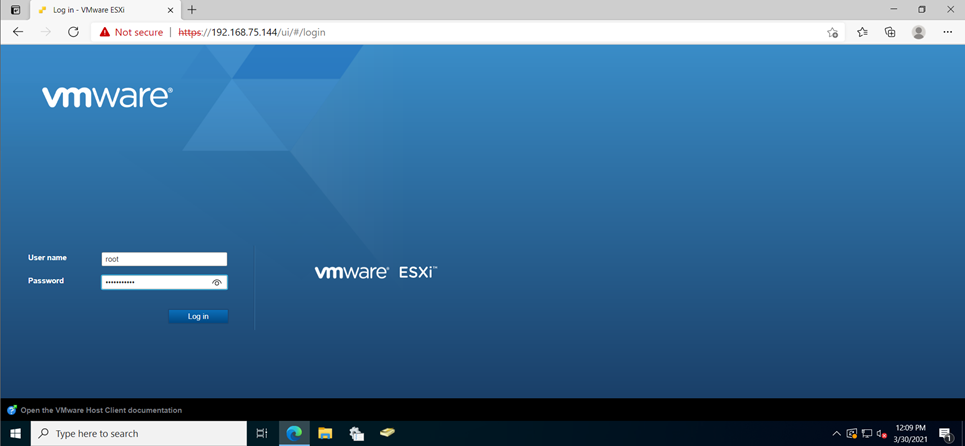Open a new browser tab
This screenshot has width=965, height=446.
[x=192, y=10]
